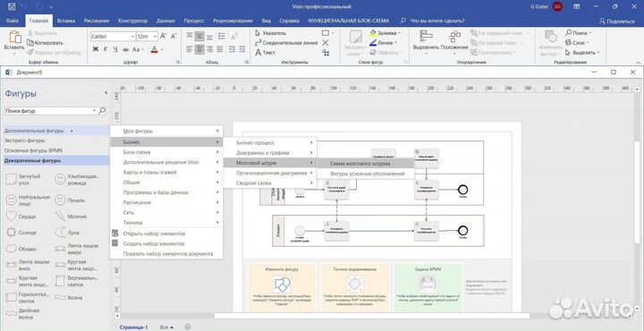Open the Блок-схема submenu
Viewport: 644px width, 331px height.
pyautogui.click(x=166, y=152)
